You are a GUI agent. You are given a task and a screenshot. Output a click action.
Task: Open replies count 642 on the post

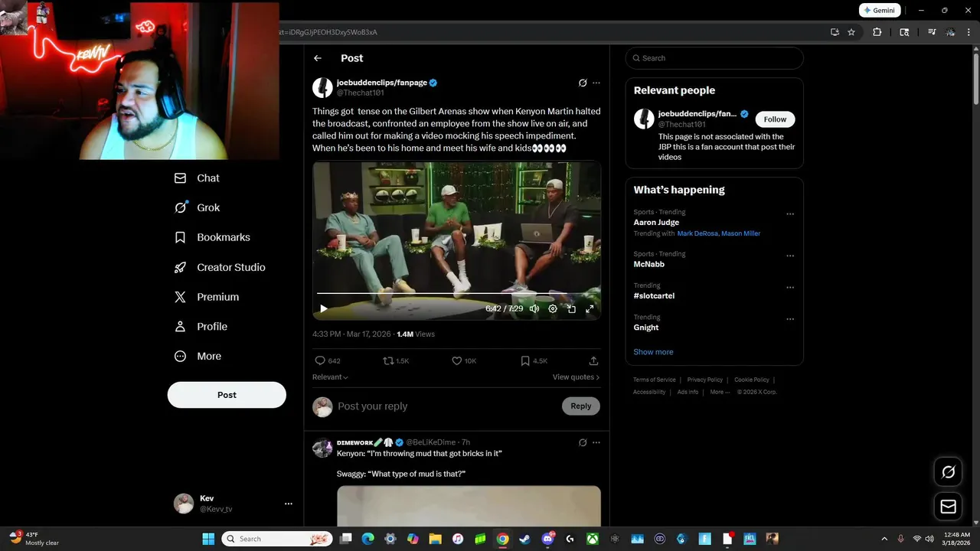pos(328,360)
